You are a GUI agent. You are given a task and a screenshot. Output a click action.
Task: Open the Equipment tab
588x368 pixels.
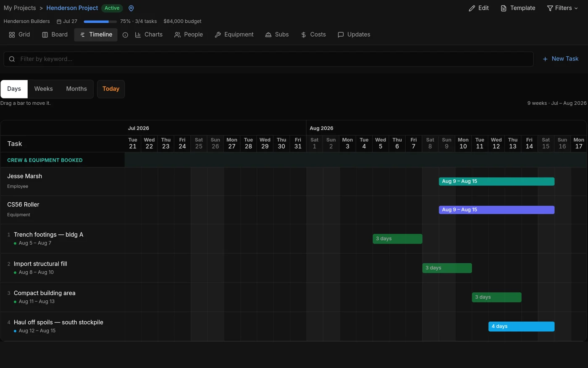[x=234, y=34]
